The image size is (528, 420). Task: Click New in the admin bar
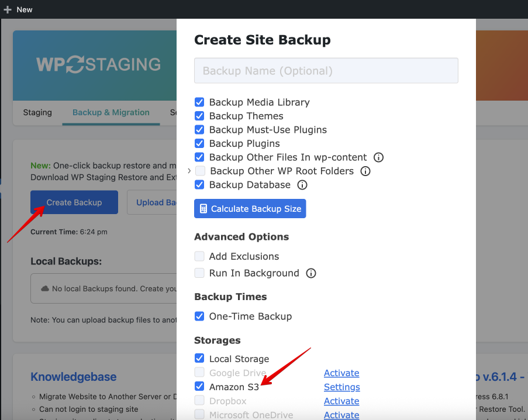tap(25, 10)
